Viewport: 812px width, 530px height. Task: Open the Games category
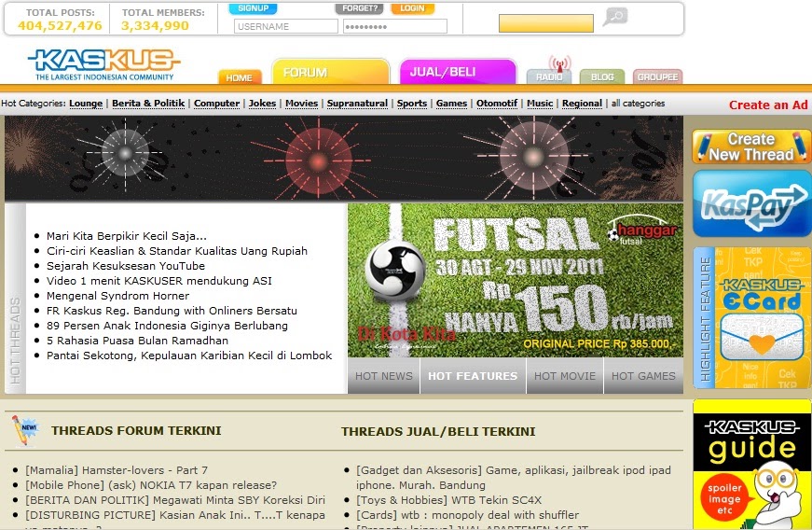(x=451, y=104)
